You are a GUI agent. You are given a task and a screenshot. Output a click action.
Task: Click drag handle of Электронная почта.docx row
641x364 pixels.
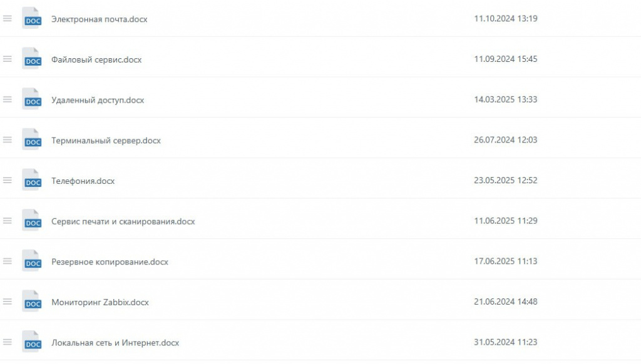pos(8,19)
